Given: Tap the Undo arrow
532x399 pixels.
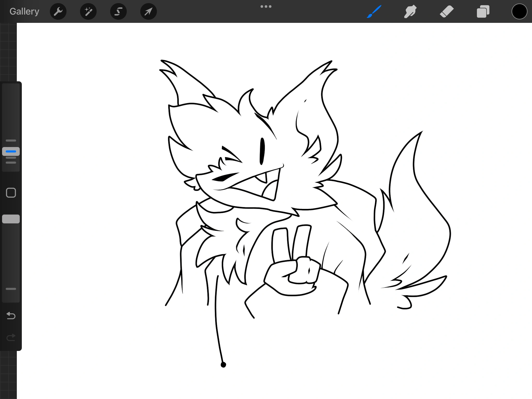Looking at the screenshot, I should (x=11, y=316).
